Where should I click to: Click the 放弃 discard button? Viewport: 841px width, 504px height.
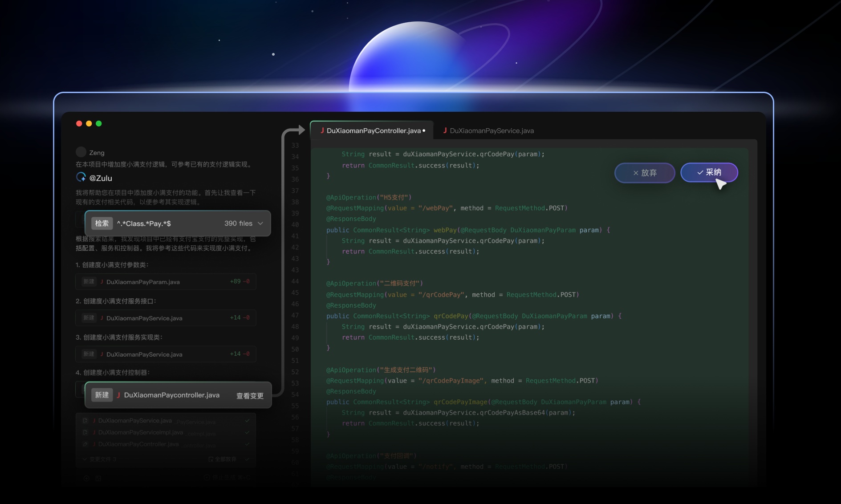tap(644, 173)
